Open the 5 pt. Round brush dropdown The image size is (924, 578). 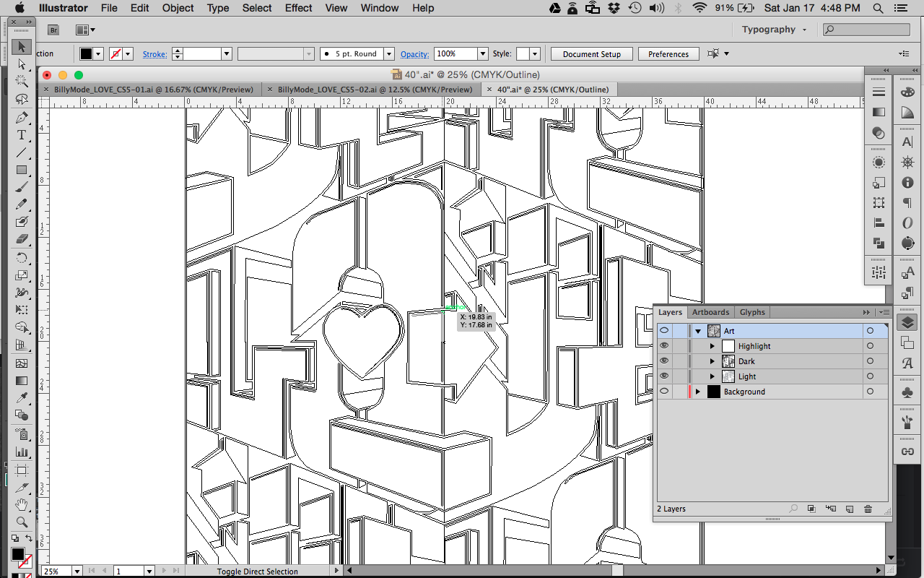click(x=389, y=54)
